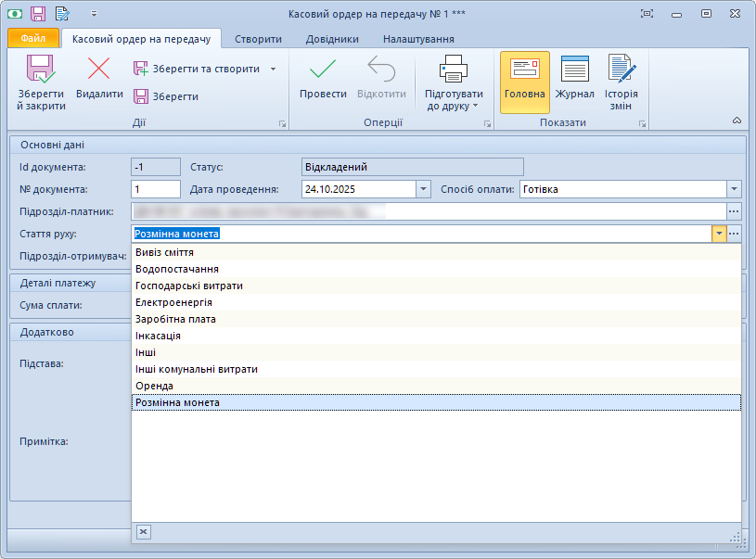Choose 'Інкасація' from the dropdown list
Viewport: 756px width, 559px height.
(159, 336)
